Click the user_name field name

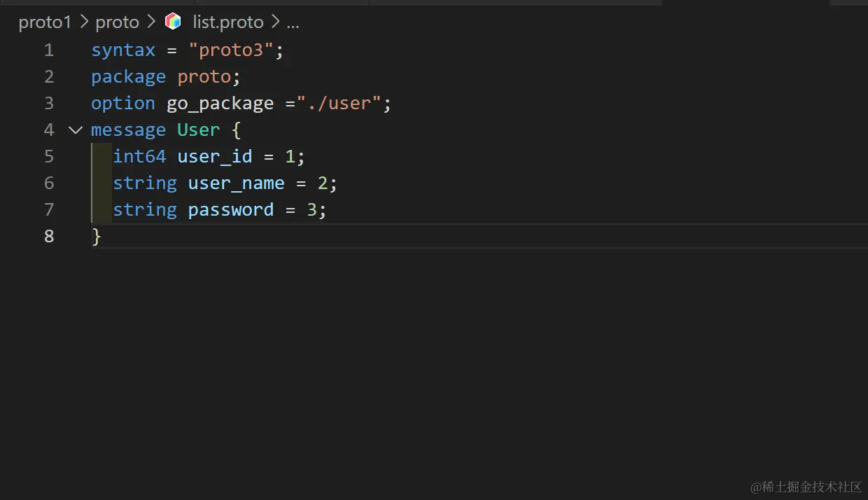coord(236,183)
